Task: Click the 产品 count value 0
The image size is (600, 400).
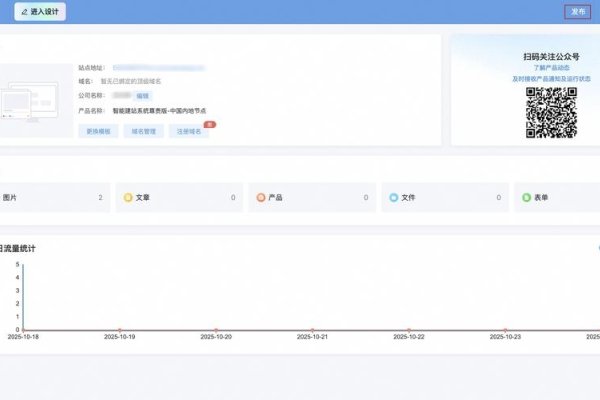Action: tap(366, 198)
